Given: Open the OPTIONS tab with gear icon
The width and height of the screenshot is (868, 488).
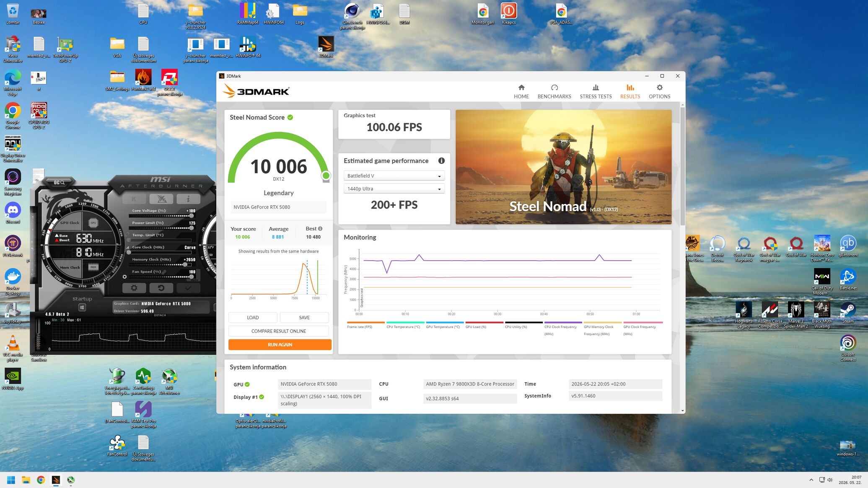Looking at the screenshot, I should click(x=659, y=91).
